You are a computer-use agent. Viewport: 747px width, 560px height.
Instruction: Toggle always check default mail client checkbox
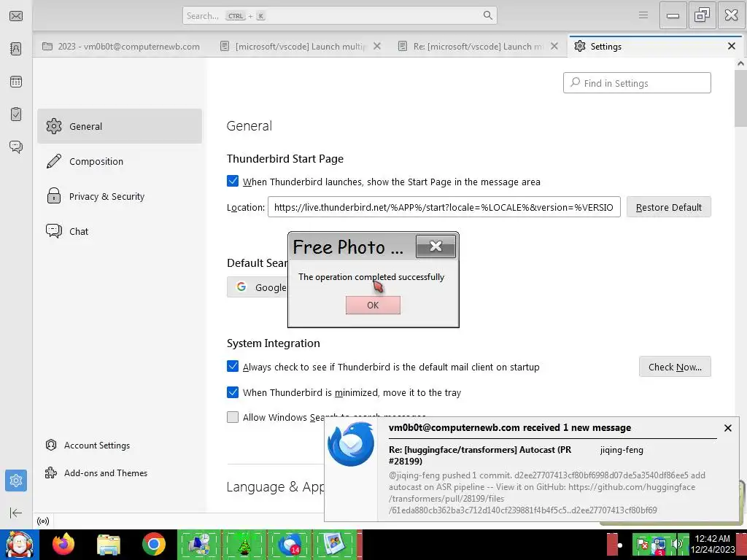point(233,366)
